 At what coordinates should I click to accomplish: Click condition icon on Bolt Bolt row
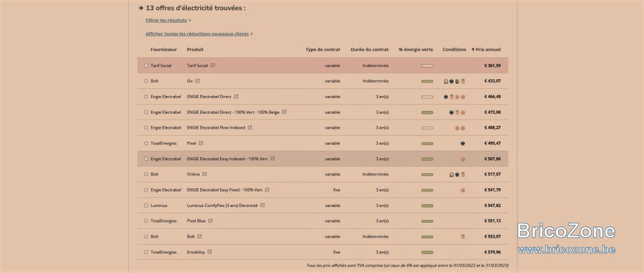pyautogui.click(x=463, y=237)
